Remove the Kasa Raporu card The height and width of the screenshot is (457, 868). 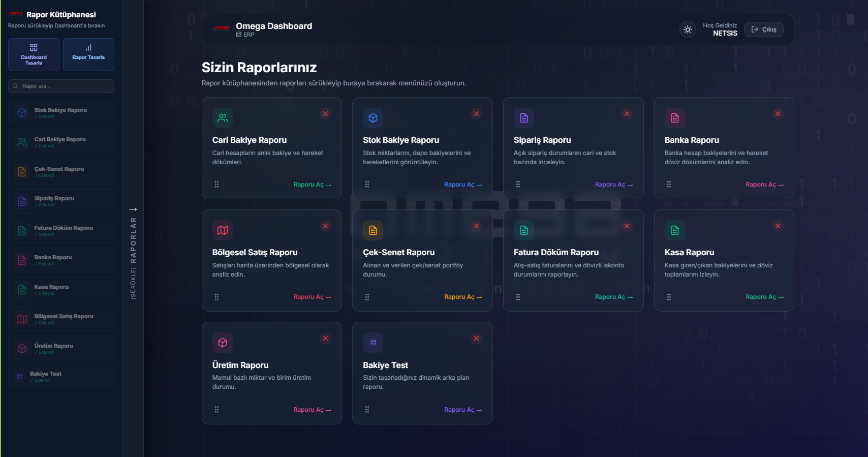click(x=778, y=226)
